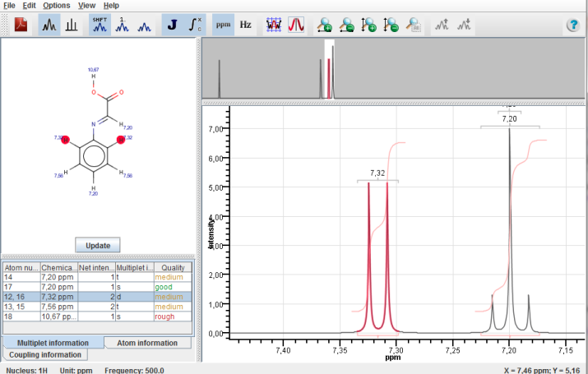Switch to stick spectrum view

point(72,25)
